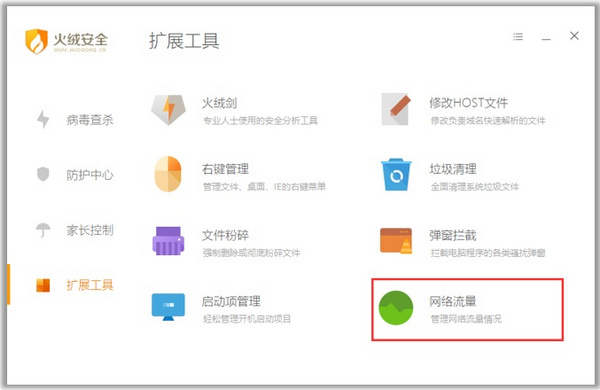Select 扩展工具 in the sidebar

tap(75, 285)
